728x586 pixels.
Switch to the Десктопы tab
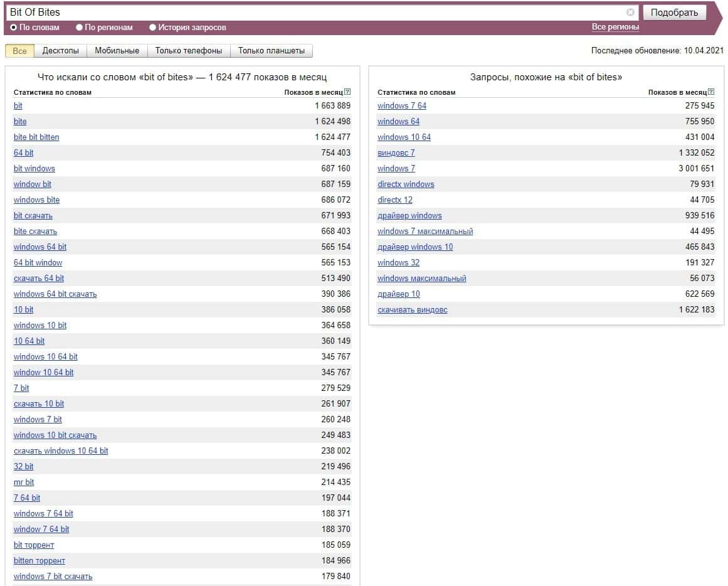pos(61,51)
